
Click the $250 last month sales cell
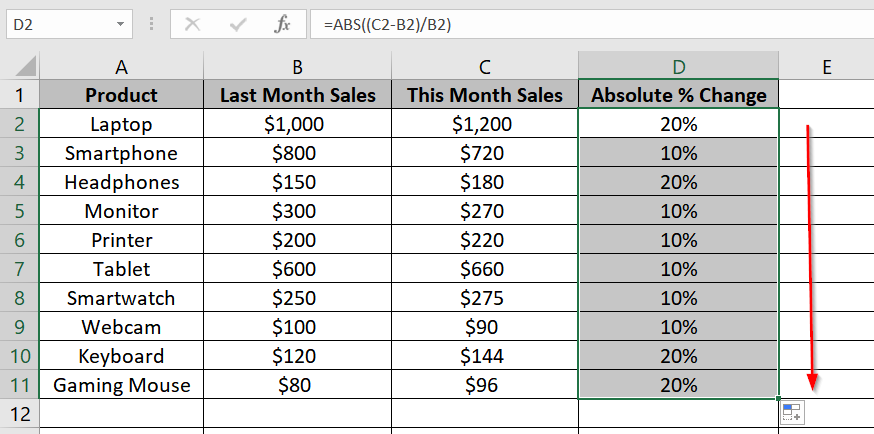(x=298, y=297)
